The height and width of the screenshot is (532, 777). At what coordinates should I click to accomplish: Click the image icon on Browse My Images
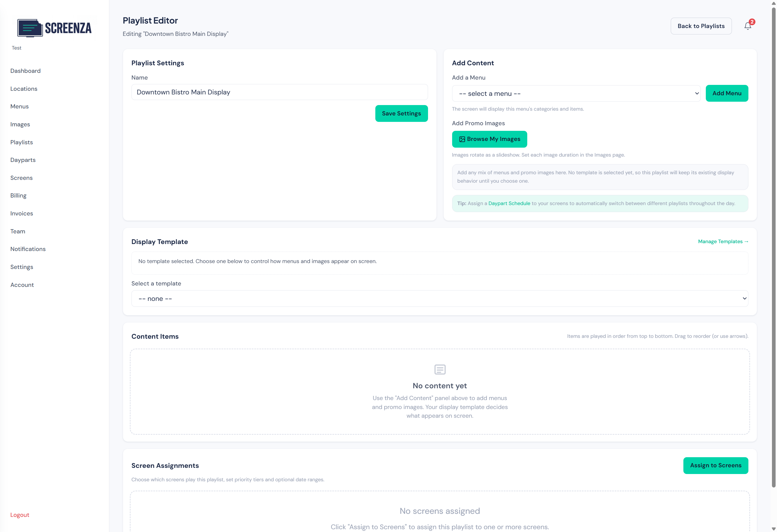pyautogui.click(x=462, y=139)
